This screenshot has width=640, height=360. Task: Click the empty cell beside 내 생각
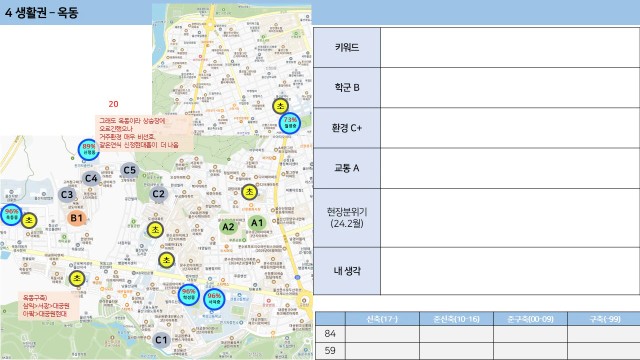click(x=510, y=271)
